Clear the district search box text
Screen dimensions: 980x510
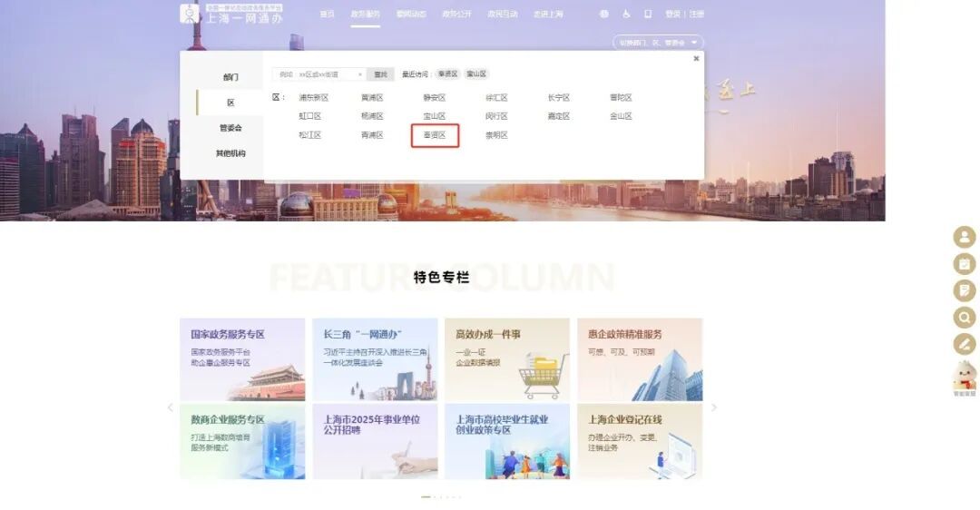pyautogui.click(x=360, y=74)
